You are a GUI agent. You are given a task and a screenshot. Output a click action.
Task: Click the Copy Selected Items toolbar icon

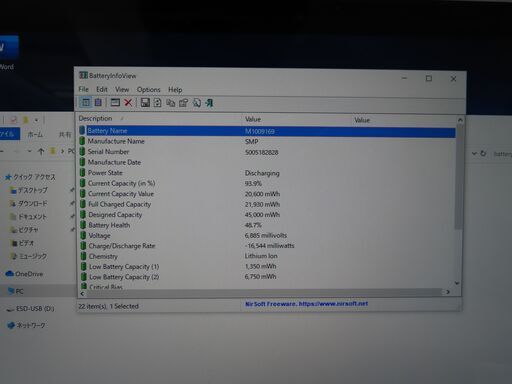171,103
